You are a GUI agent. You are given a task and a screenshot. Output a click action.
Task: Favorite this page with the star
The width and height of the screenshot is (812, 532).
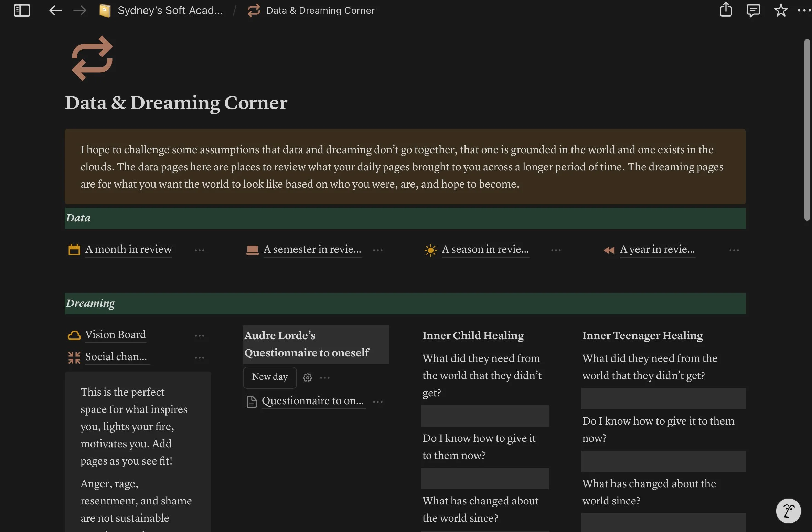point(781,10)
